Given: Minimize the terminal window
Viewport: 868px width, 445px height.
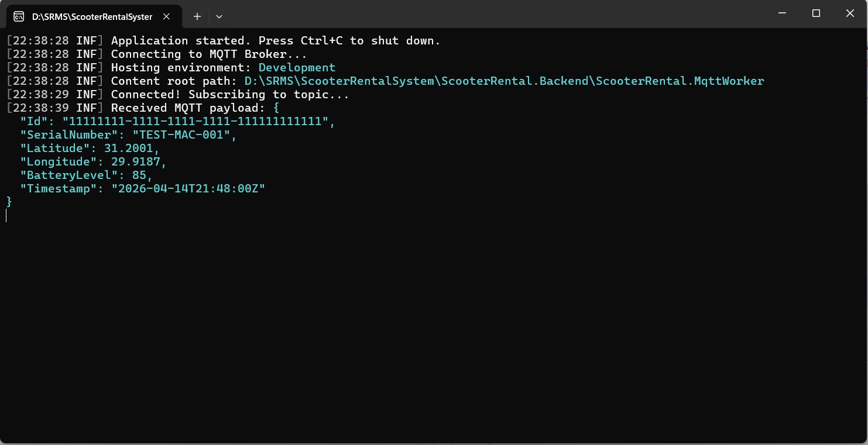Looking at the screenshot, I should (x=782, y=13).
